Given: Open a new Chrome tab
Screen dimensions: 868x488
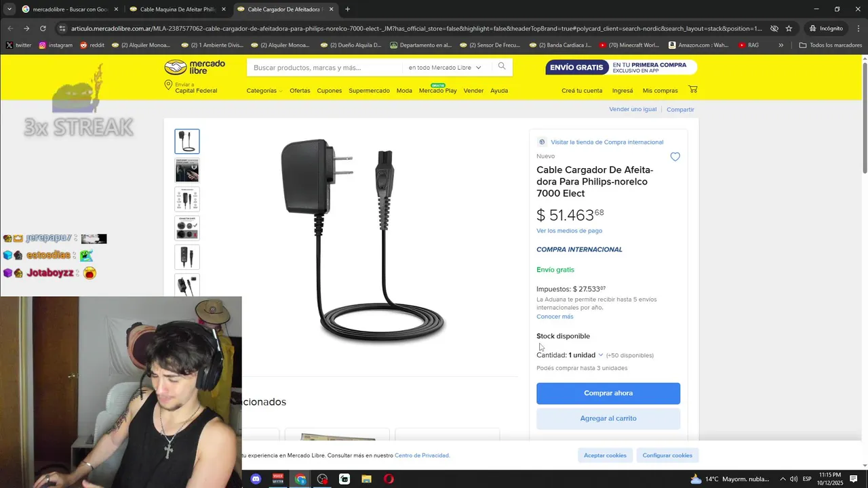Looking at the screenshot, I should point(347,9).
